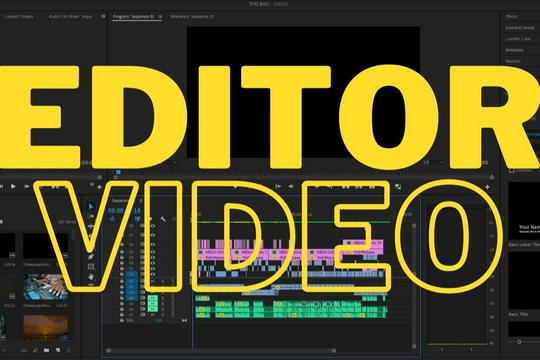Viewport: 540px width, 360px height.
Task: Step forward one frame in Source monitor
Action: (26, 186)
